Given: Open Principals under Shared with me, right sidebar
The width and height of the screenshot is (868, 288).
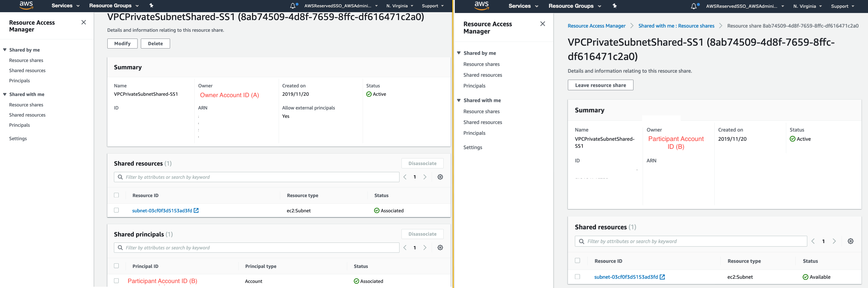Looking at the screenshot, I should pyautogui.click(x=474, y=133).
